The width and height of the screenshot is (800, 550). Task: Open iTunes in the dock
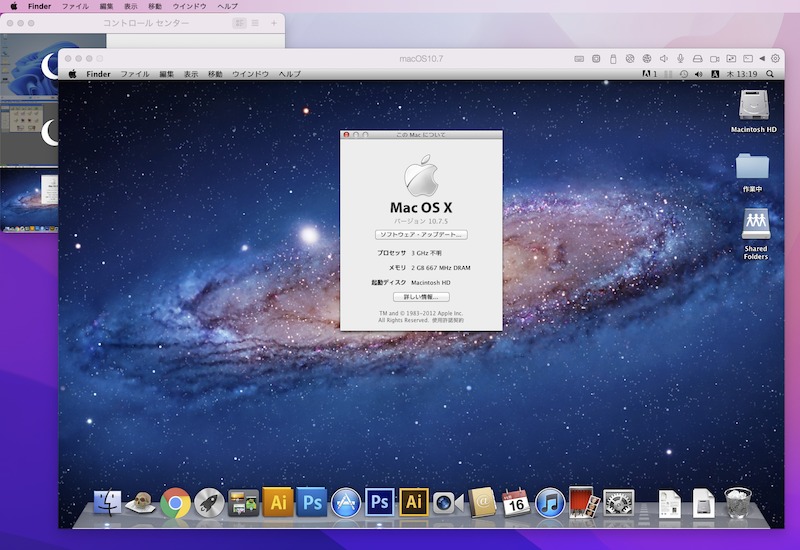coord(550,502)
